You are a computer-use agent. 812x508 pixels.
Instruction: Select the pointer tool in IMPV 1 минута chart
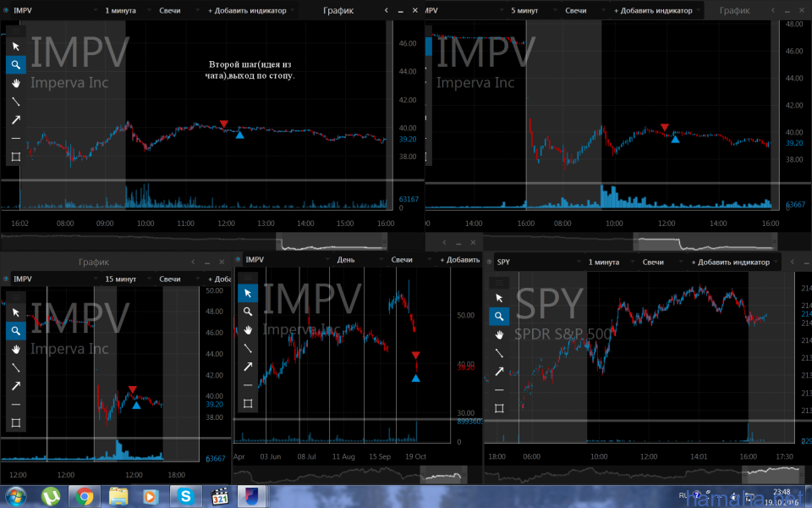point(16,47)
